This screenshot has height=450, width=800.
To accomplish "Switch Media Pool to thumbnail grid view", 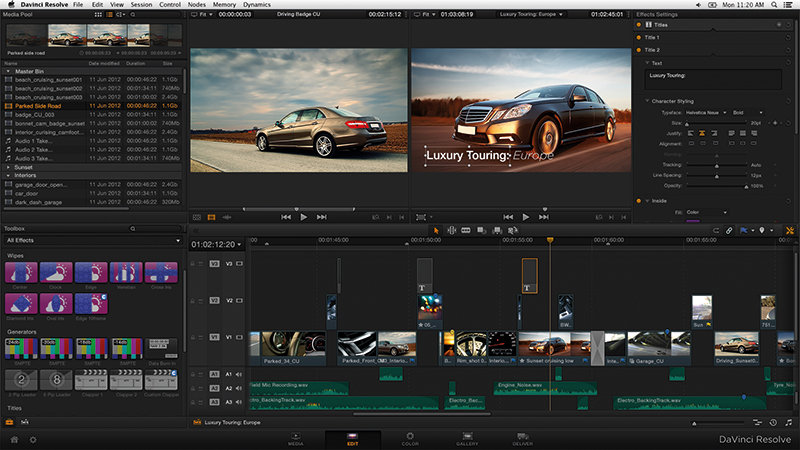I will (x=98, y=15).
